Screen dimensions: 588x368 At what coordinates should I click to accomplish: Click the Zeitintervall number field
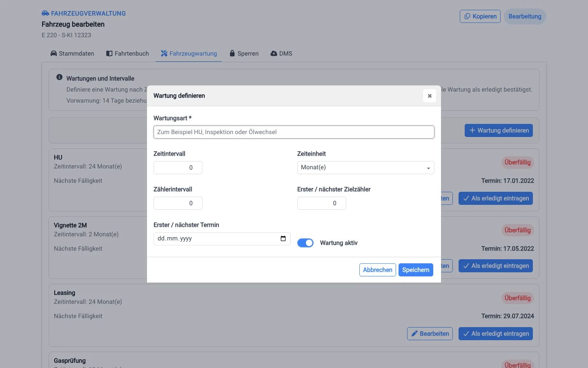(178, 168)
